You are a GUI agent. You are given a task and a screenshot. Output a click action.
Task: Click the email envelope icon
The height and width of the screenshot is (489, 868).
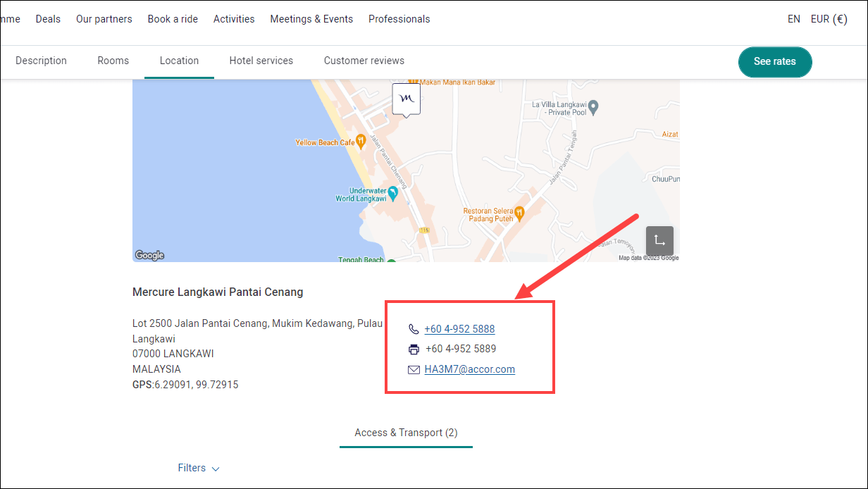coord(414,369)
